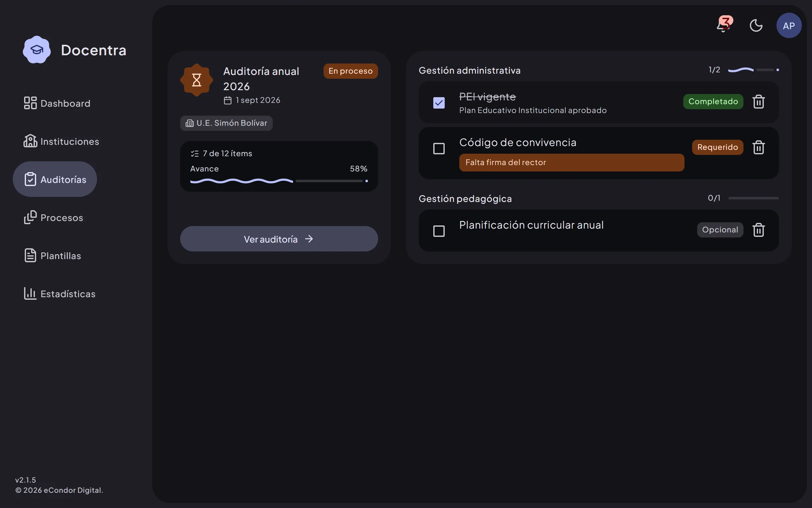The height and width of the screenshot is (508, 812).
Task: Click the Ver auditoría button
Action: tap(279, 239)
